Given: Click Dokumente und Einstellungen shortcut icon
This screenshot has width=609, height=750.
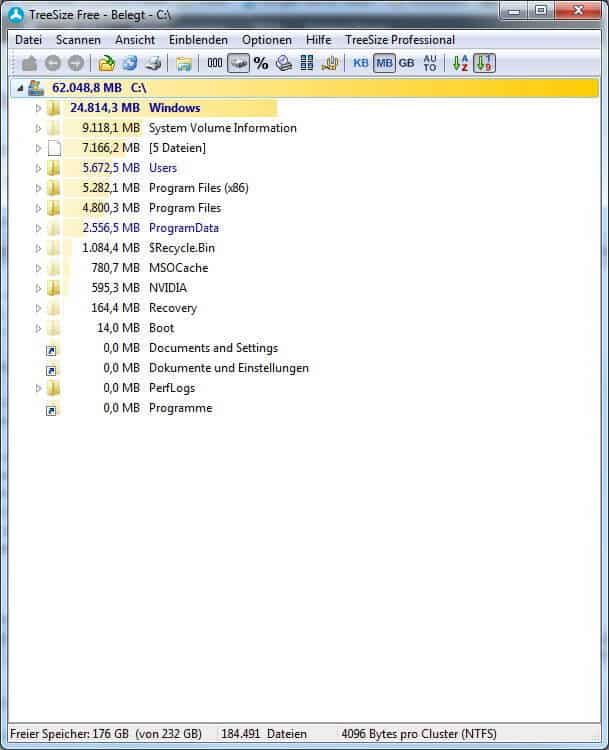Looking at the screenshot, I should click(51, 371).
